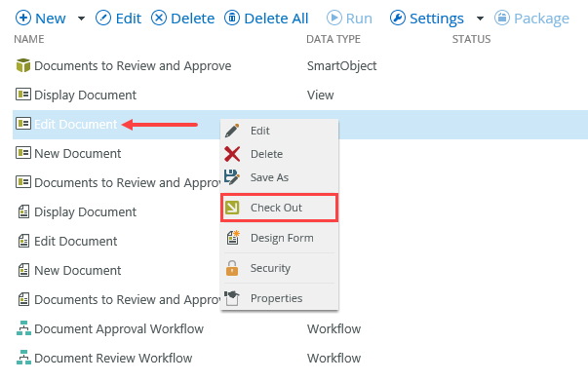Screen dimensions: 588x382
Task: Select the Display Document view name
Action: (85, 95)
